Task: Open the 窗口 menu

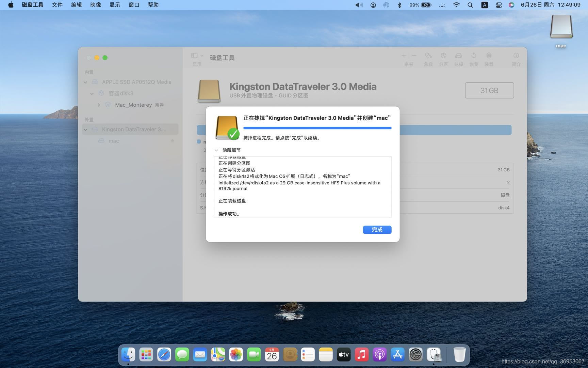Action: tap(134, 5)
